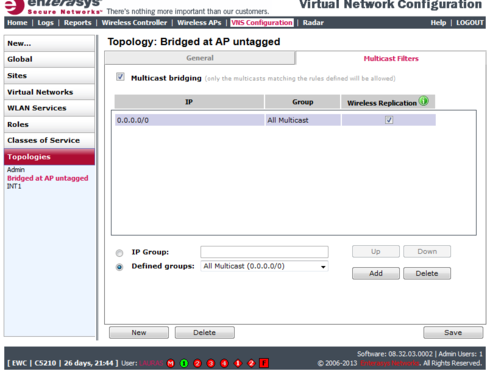Viewport: 490px width, 374px height.
Task: Click the green port 1 status icon
Action: (184, 363)
